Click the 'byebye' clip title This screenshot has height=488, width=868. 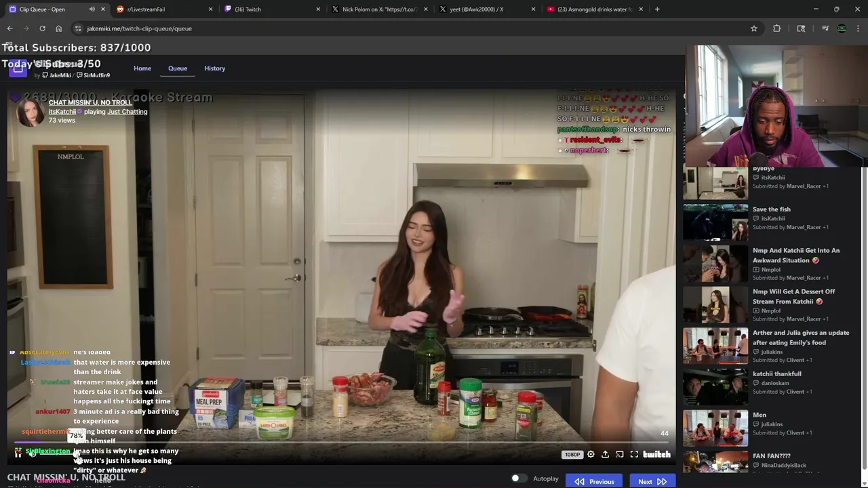pos(764,169)
